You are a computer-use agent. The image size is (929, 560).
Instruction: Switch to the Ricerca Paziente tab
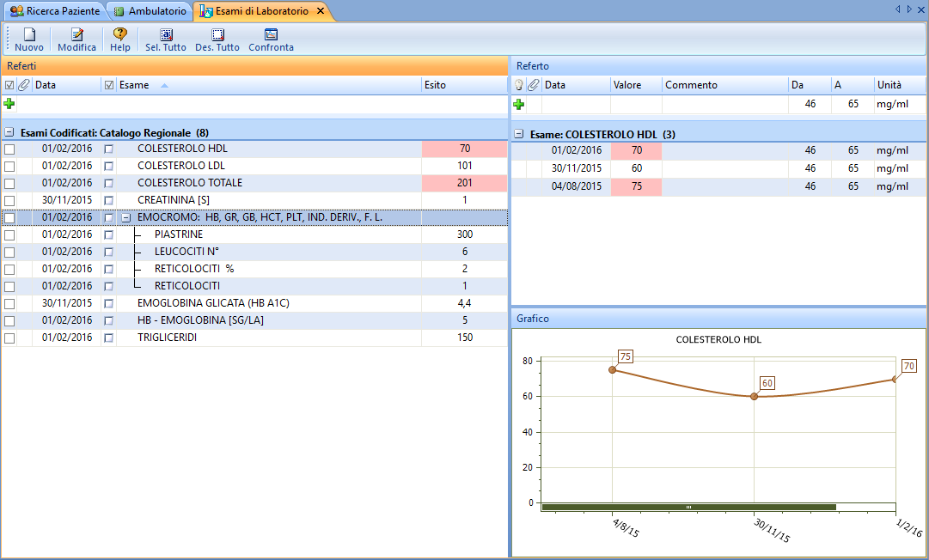[56, 11]
